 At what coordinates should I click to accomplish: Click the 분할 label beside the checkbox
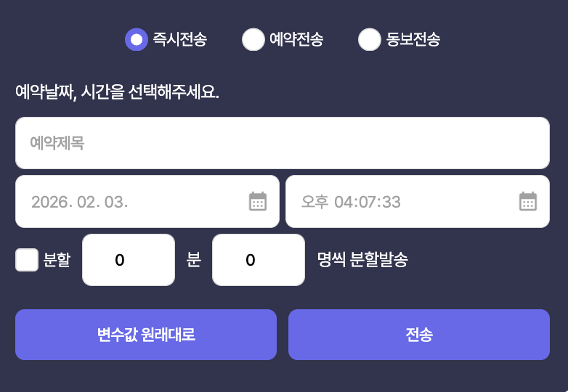coord(57,260)
